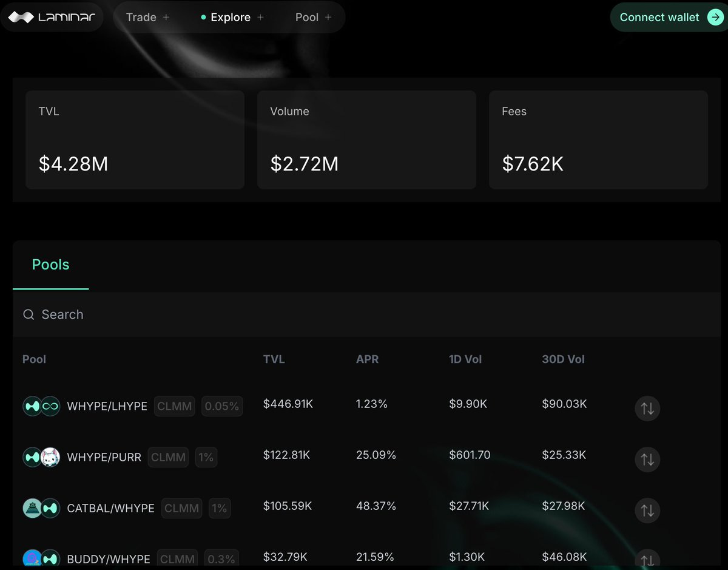Click the swap icon for WHYPE/LHYPE
Viewport: 728px width, 570px height.
pos(647,409)
